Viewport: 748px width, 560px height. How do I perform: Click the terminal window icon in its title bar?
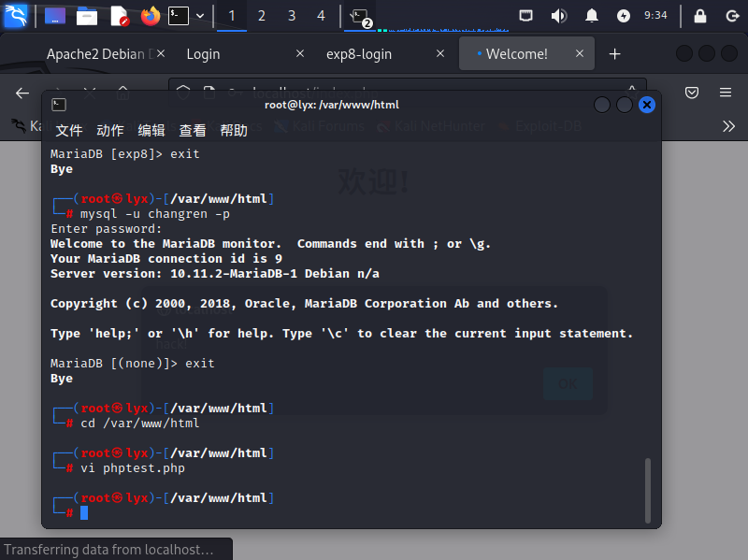coord(59,105)
